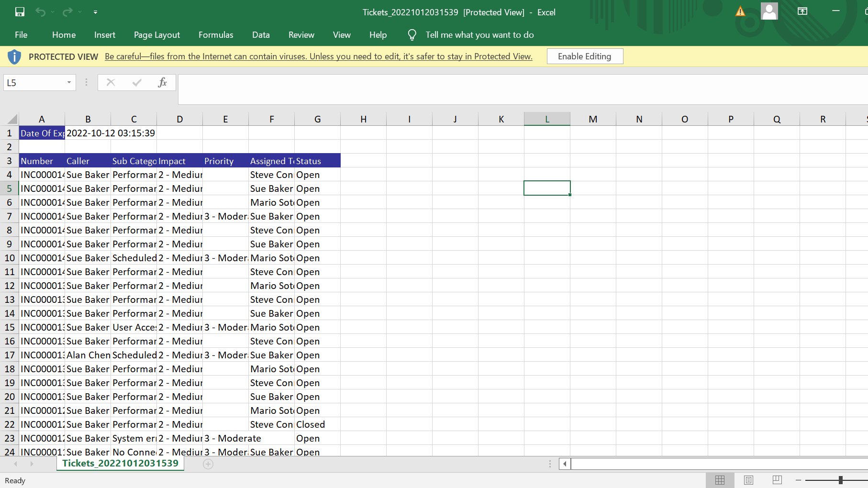Viewport: 868px width, 488px height.
Task: Open the Formulas ribbon tab
Action: click(216, 35)
